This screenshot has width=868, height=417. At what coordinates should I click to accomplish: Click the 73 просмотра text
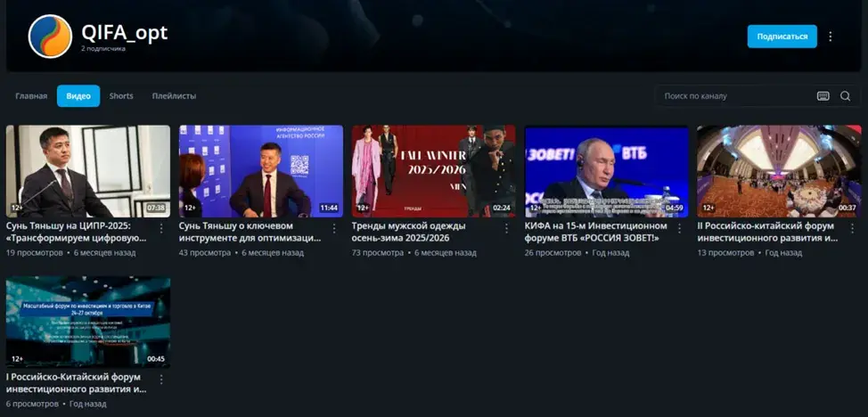click(x=378, y=252)
